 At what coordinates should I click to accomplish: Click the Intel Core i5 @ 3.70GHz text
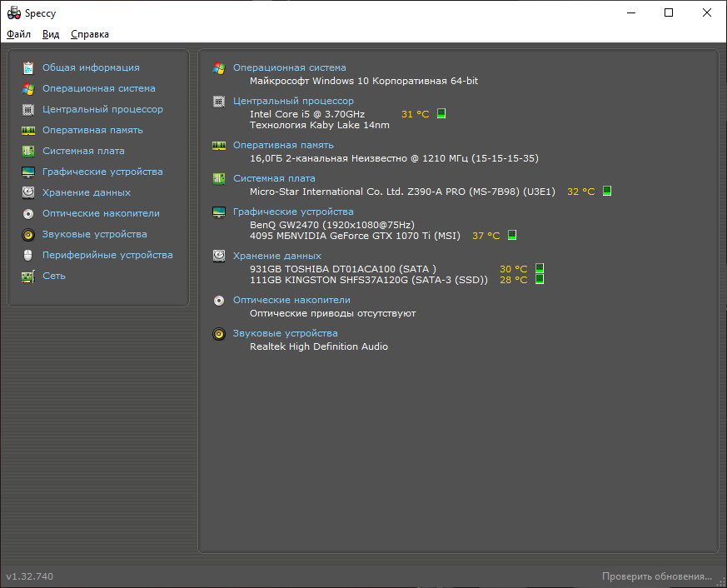coord(307,114)
